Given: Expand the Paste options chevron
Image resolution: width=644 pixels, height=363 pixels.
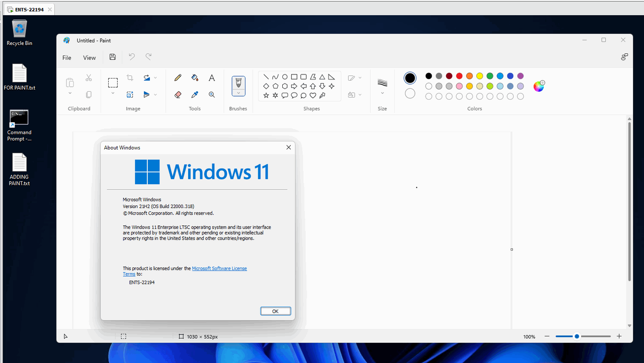Looking at the screenshot, I should pos(70,93).
